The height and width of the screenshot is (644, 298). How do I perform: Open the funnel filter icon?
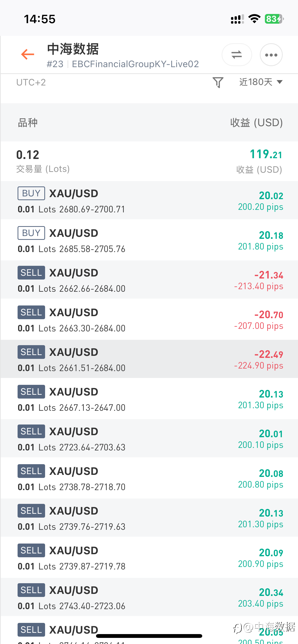click(x=218, y=82)
